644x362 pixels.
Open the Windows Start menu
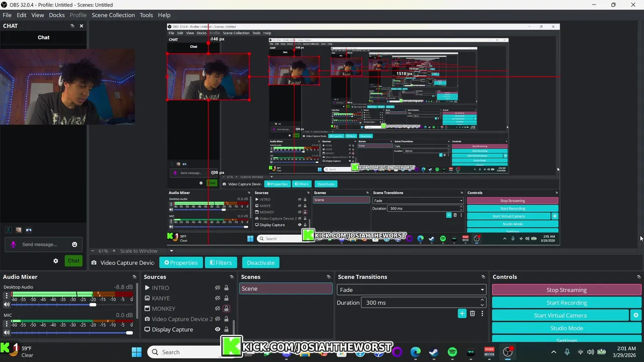tap(136, 352)
